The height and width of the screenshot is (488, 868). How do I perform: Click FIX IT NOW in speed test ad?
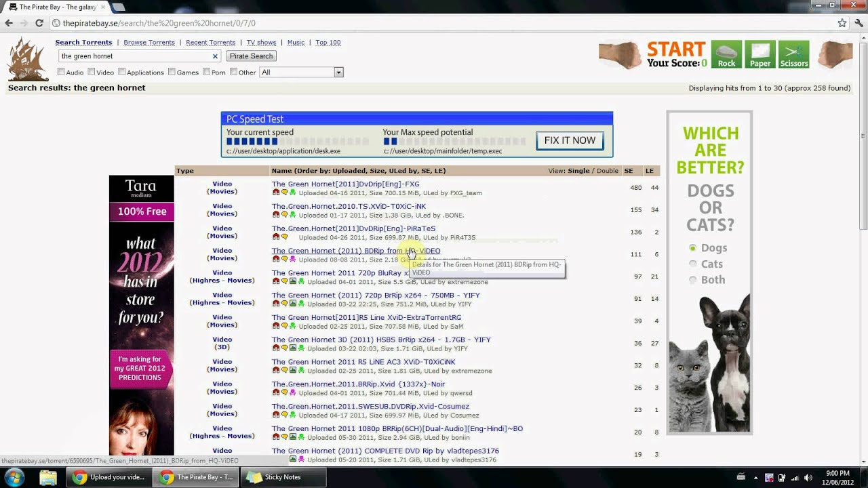pyautogui.click(x=570, y=140)
